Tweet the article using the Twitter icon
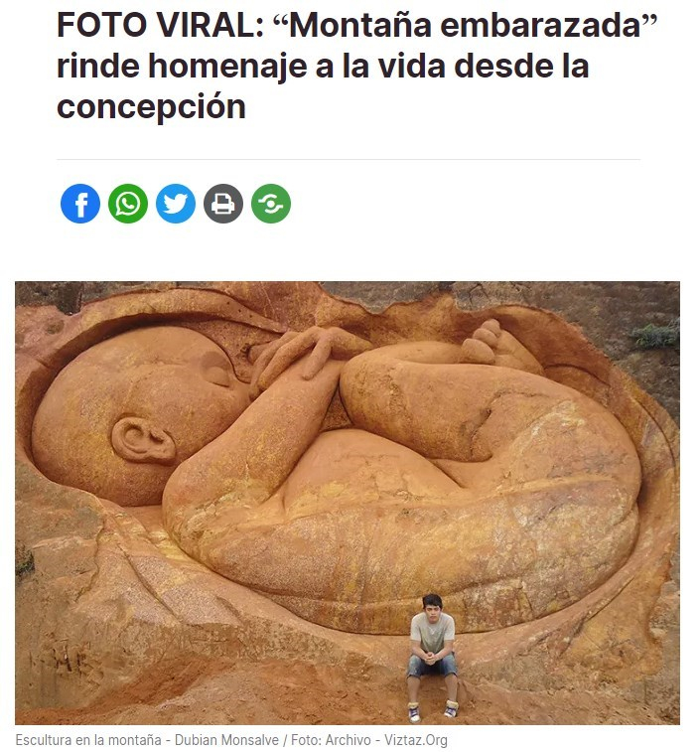 tap(176, 204)
